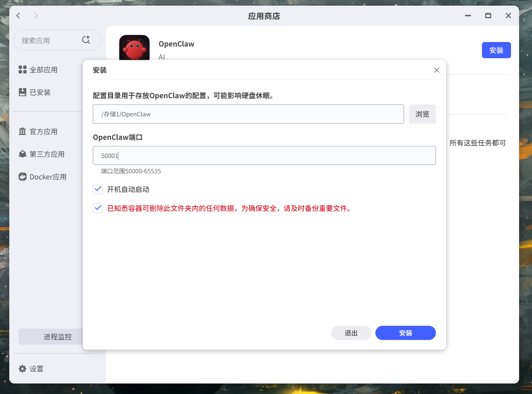The width and height of the screenshot is (532, 394).
Task: Open 第三方应用 (third-party apps) section icon
Action: [x=23, y=154]
